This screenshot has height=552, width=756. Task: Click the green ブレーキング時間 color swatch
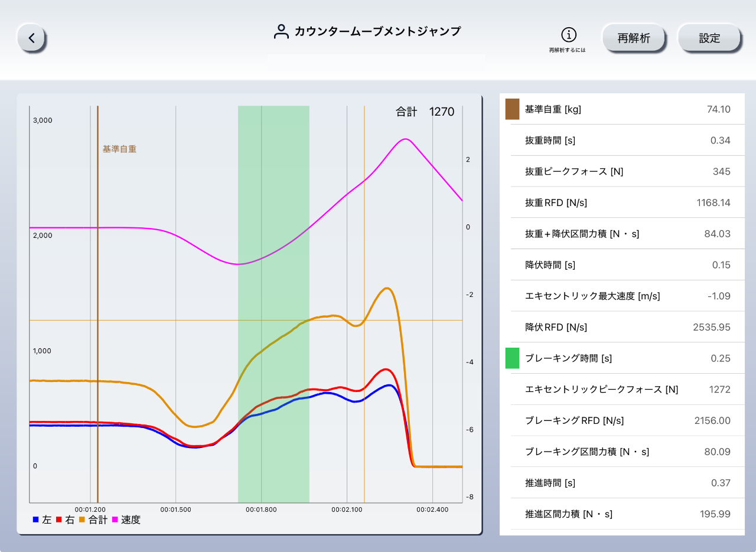[512, 358]
